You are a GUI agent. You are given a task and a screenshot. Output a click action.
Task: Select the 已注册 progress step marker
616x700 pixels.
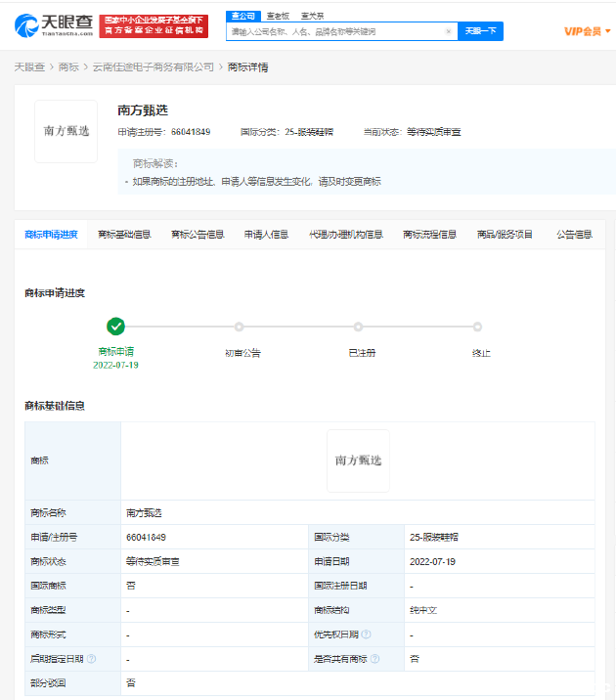tap(358, 327)
